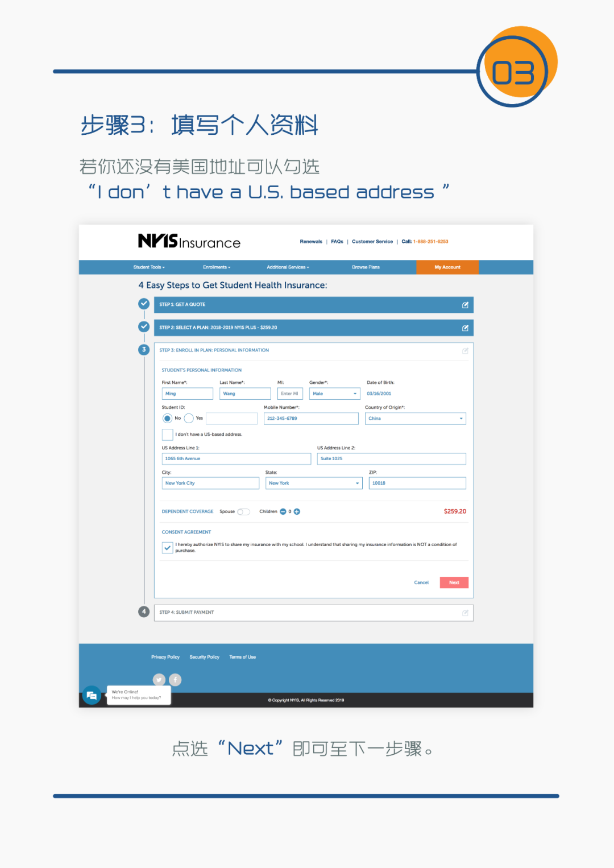Increase children count with plus icon
Screen dimensions: 614x868
click(x=297, y=511)
